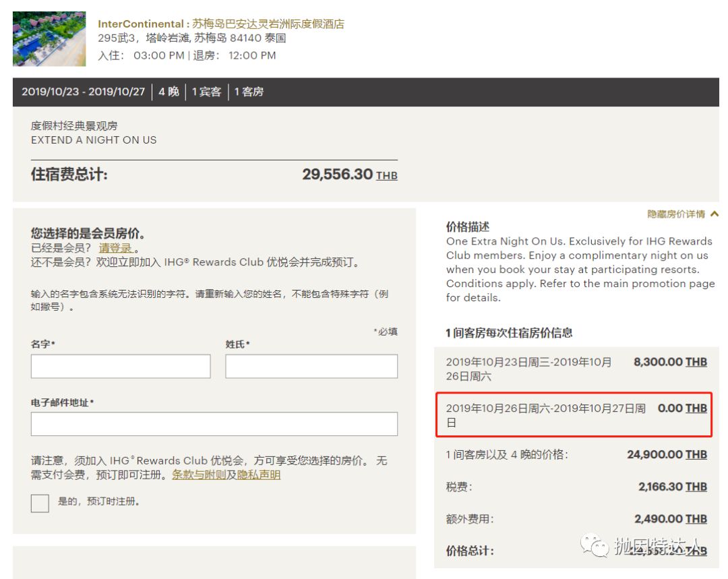Select the 价格总计 total price label
728x579 pixels.
470,551
